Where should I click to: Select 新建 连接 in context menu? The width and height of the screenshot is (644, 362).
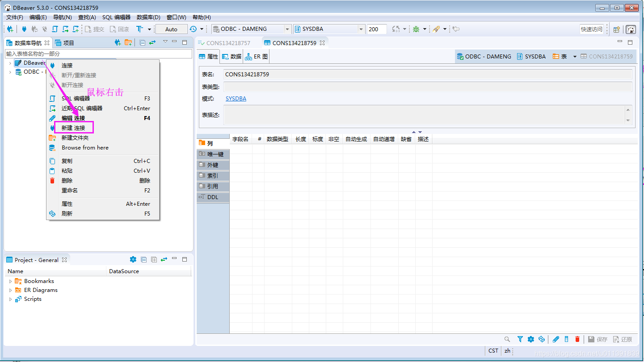point(74,128)
